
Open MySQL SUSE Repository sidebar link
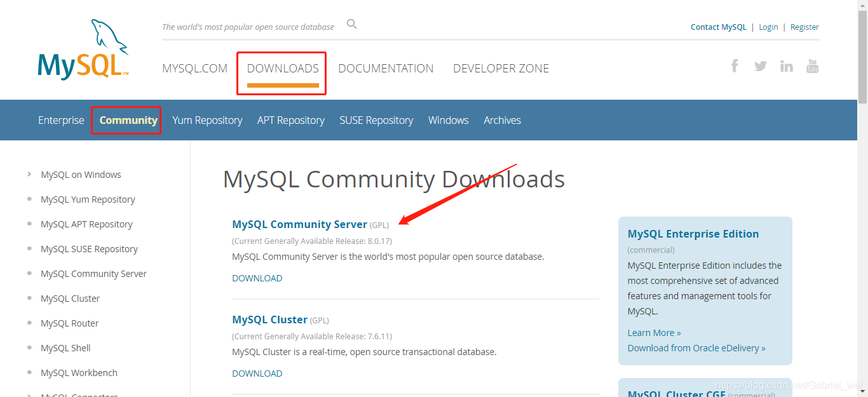[89, 249]
